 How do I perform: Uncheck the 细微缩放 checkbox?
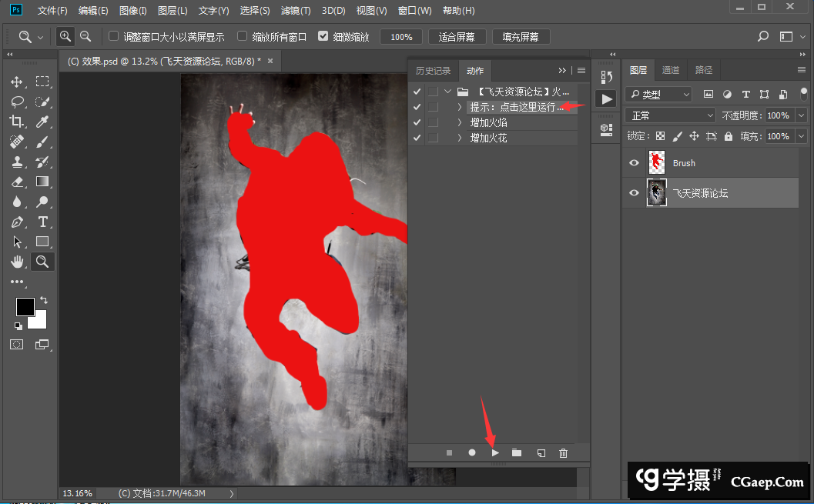[x=323, y=36]
